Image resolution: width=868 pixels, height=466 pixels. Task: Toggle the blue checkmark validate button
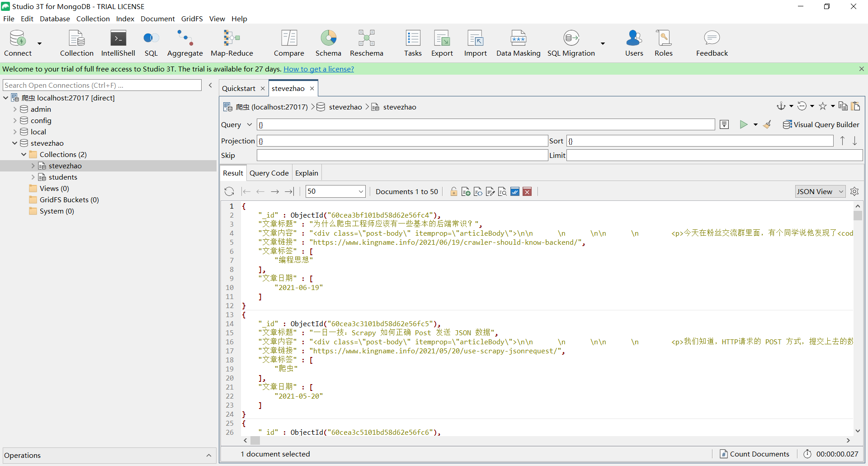pyautogui.click(x=515, y=192)
